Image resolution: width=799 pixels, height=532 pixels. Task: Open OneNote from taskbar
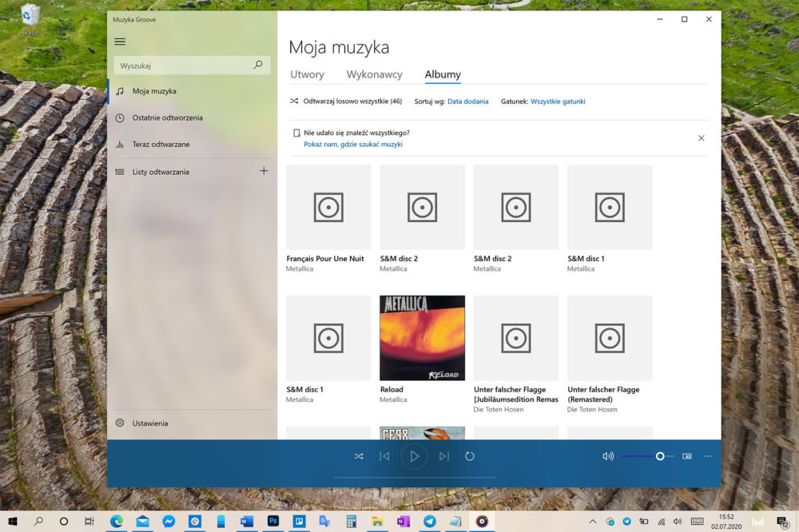[x=403, y=522]
